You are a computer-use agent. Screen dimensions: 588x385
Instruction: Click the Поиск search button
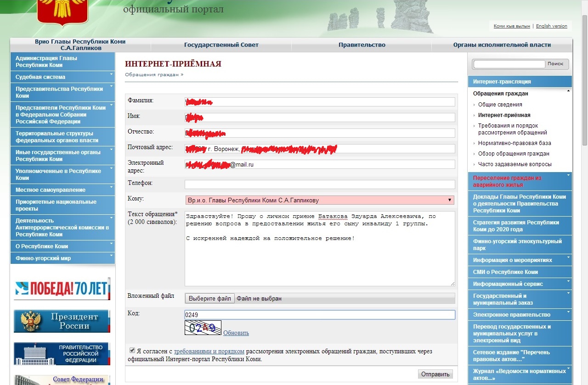[555, 64]
